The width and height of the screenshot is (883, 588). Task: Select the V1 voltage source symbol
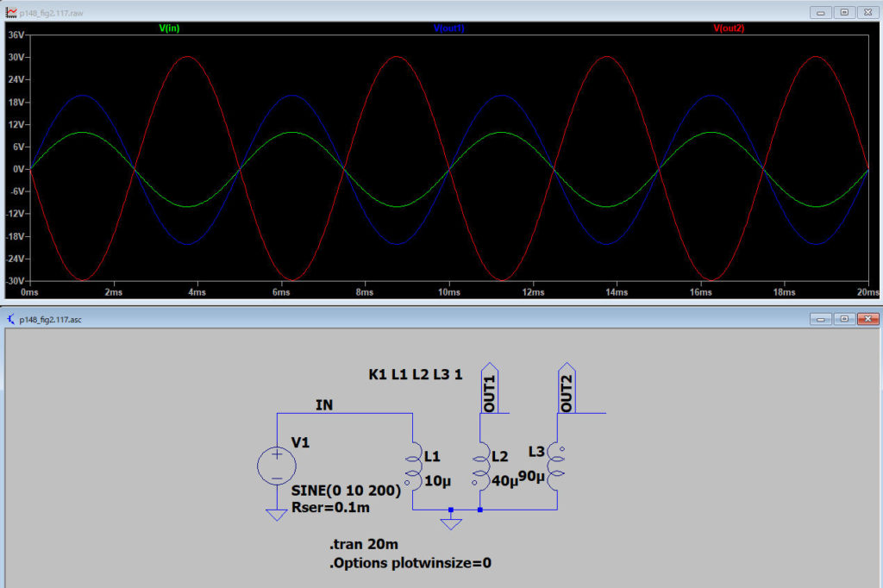click(x=276, y=466)
